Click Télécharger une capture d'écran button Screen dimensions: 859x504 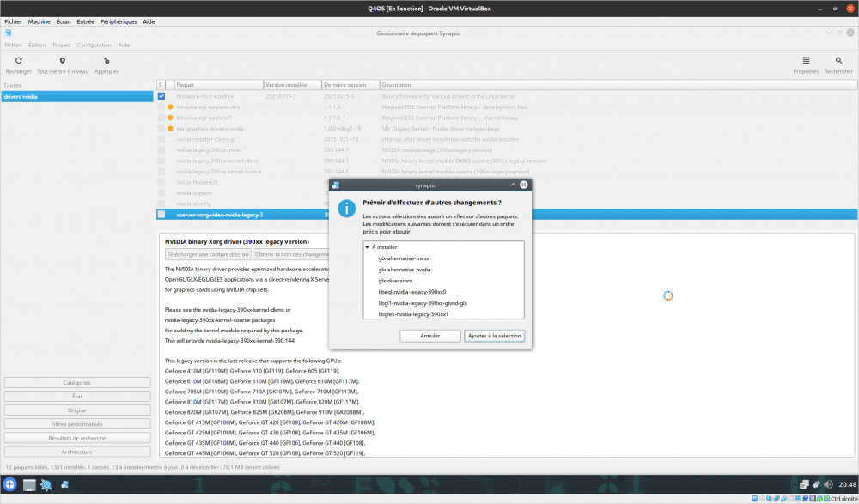pyautogui.click(x=208, y=254)
